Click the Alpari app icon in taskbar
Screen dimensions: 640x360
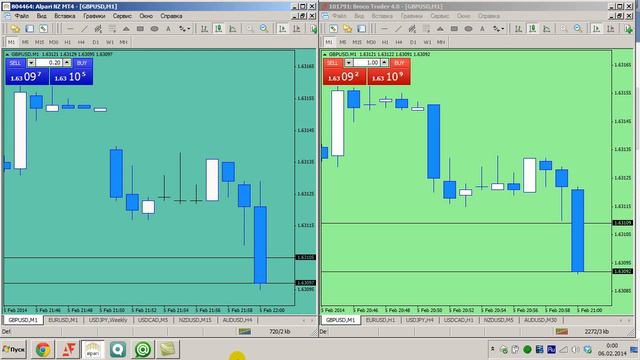93,350
